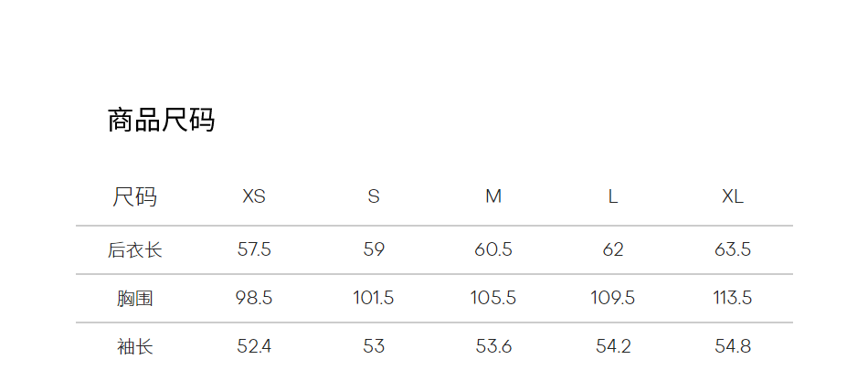Select the S size column header
Screen dimensions: 868x370
[x=374, y=196]
